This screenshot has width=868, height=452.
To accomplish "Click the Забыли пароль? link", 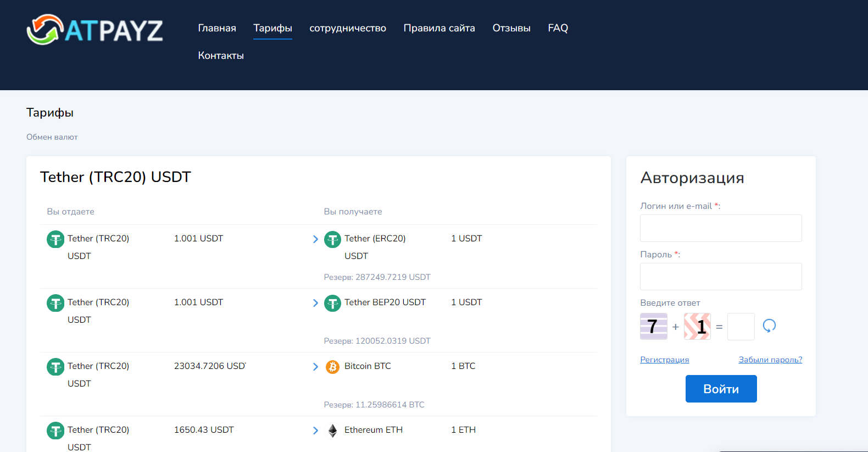I will tap(770, 360).
